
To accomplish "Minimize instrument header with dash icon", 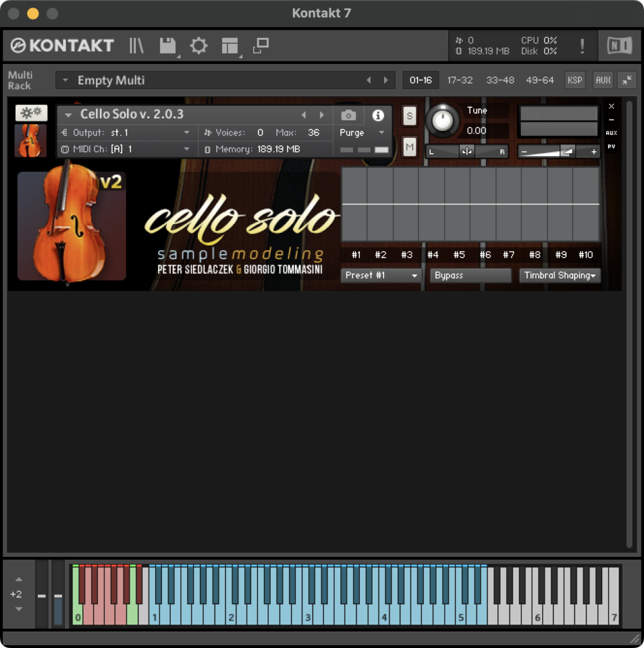I will [x=611, y=120].
